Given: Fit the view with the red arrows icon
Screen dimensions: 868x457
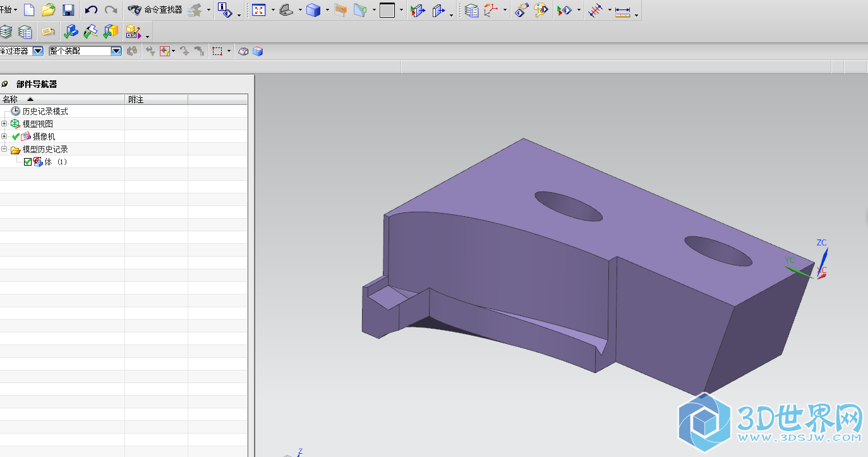Looking at the screenshot, I should [x=258, y=10].
